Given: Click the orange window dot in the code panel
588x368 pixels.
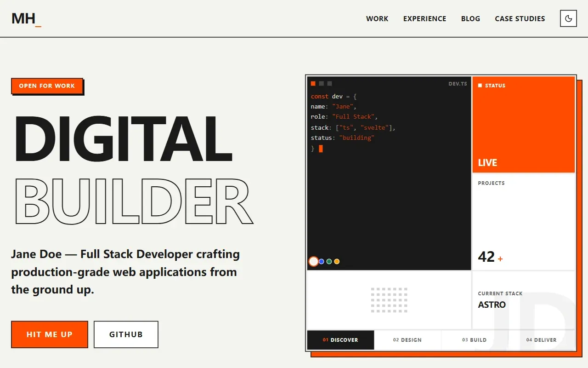Looking at the screenshot, I should click(313, 84).
